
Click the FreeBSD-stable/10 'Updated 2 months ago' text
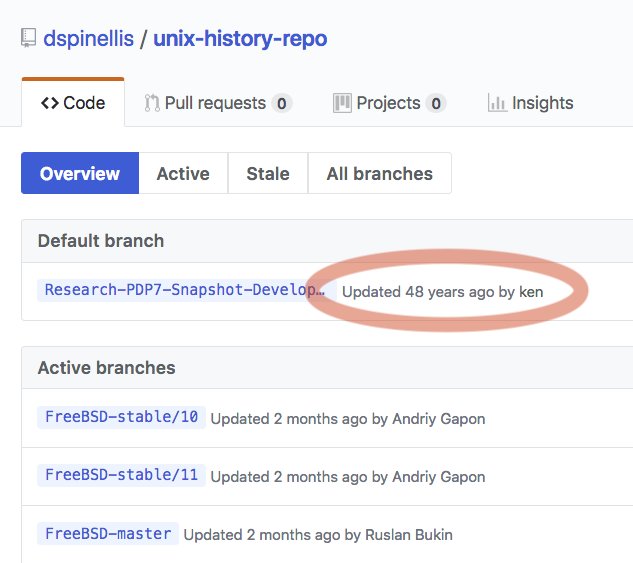289,419
